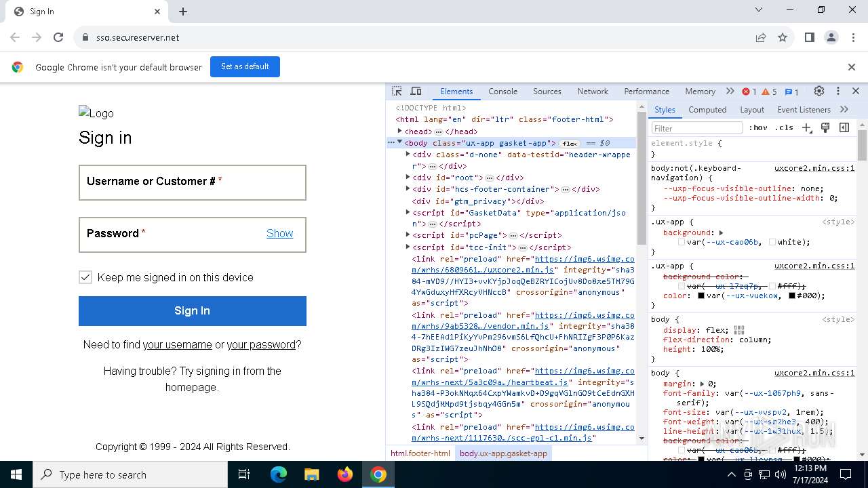Share this page icon in address bar

[x=761, y=38]
